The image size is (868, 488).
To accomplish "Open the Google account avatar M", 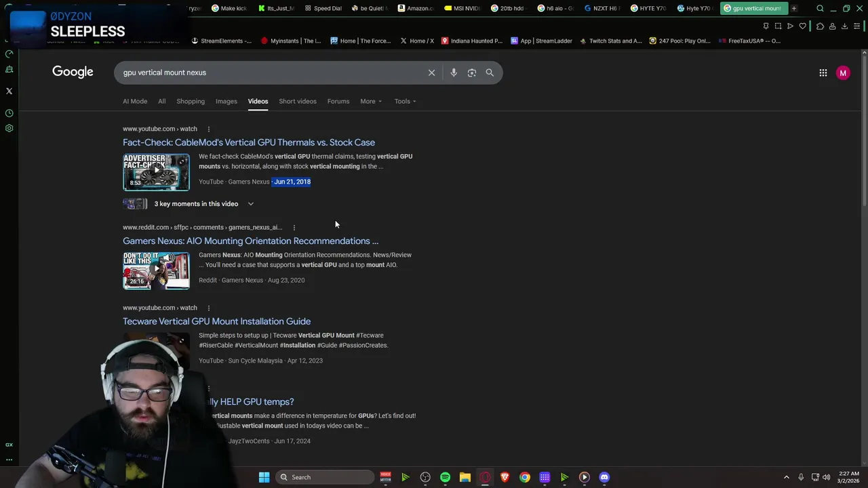I will 843,73.
